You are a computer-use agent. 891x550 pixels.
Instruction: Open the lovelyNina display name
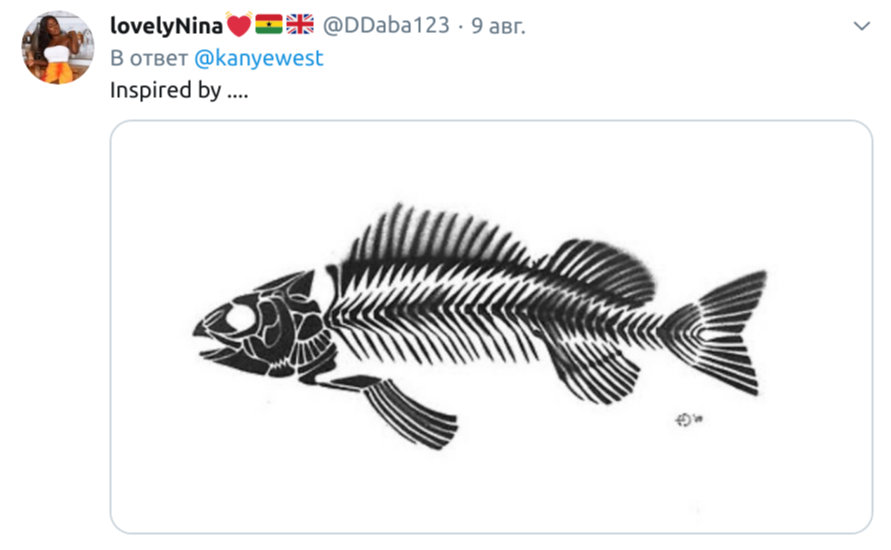point(166,26)
